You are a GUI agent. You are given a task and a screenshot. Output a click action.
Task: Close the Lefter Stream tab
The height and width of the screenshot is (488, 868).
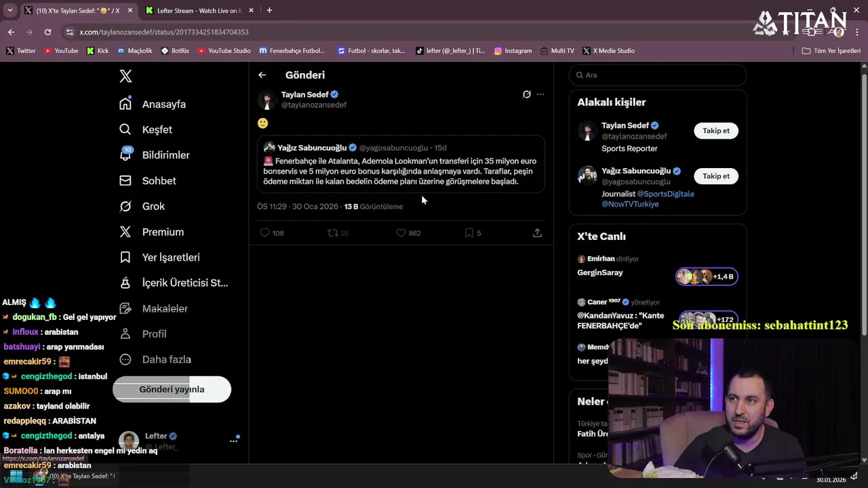tap(251, 10)
